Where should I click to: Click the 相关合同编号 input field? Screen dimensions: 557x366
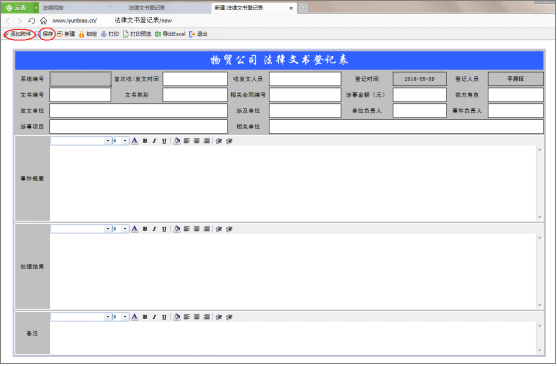pos(305,95)
